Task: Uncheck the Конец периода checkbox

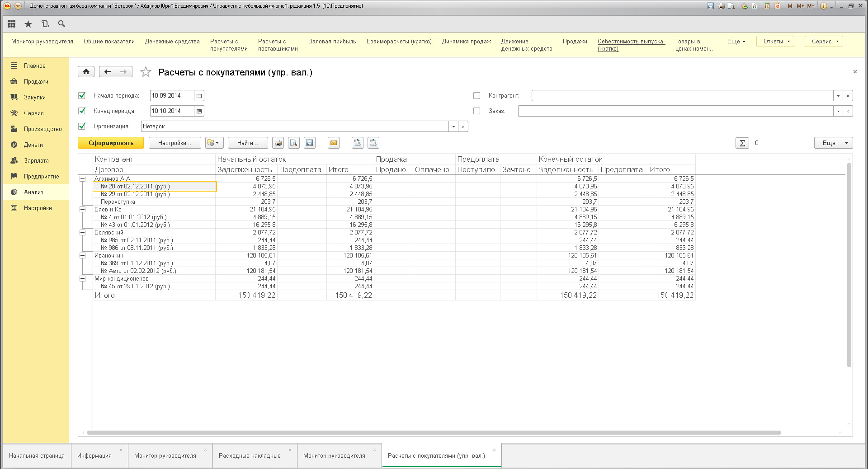Action: tap(82, 111)
